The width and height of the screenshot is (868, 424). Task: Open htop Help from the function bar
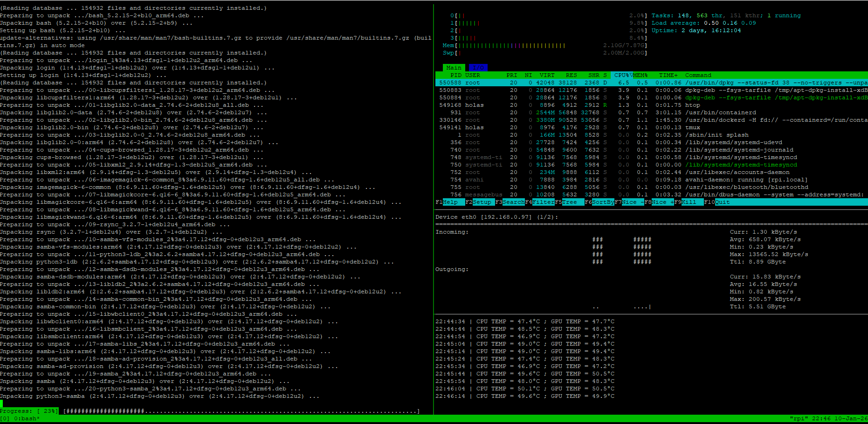450,202
